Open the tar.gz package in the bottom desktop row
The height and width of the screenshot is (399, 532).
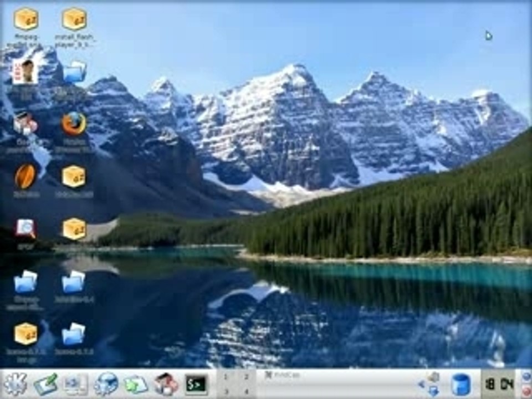pyautogui.click(x=26, y=334)
